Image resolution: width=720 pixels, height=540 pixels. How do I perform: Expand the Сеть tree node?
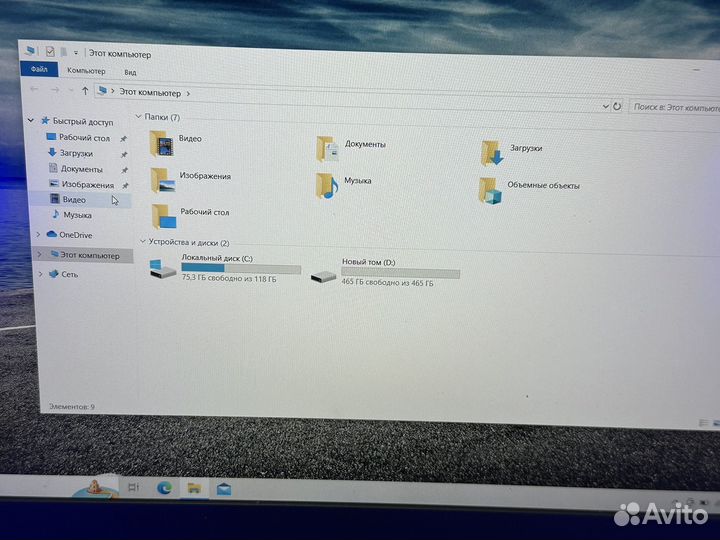point(40,274)
